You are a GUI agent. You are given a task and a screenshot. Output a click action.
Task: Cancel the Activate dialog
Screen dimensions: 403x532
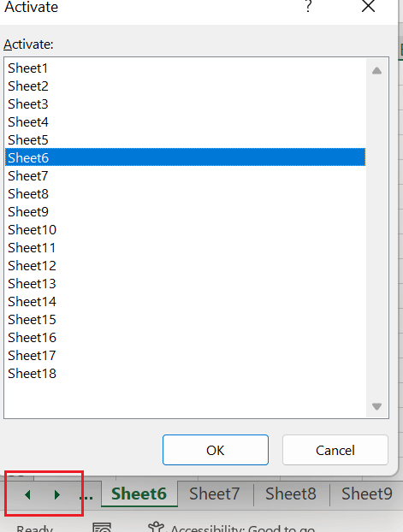pos(335,450)
